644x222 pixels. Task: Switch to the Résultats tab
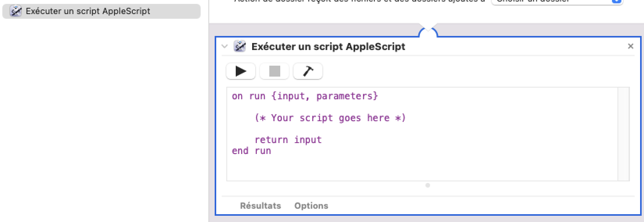260,206
